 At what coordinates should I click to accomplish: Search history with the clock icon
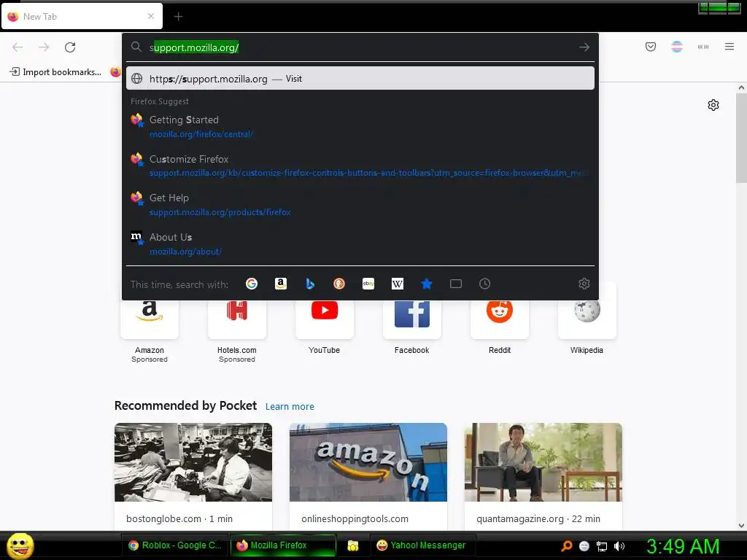click(484, 284)
